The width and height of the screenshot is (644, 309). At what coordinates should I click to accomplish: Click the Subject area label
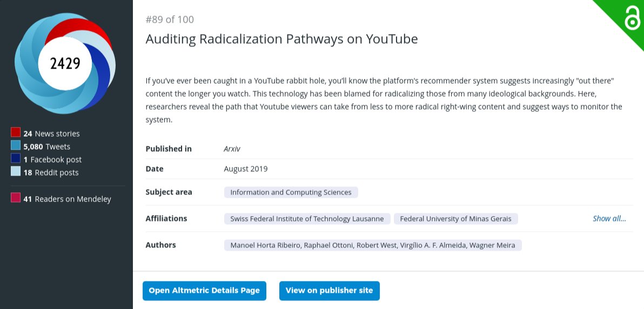tap(169, 192)
